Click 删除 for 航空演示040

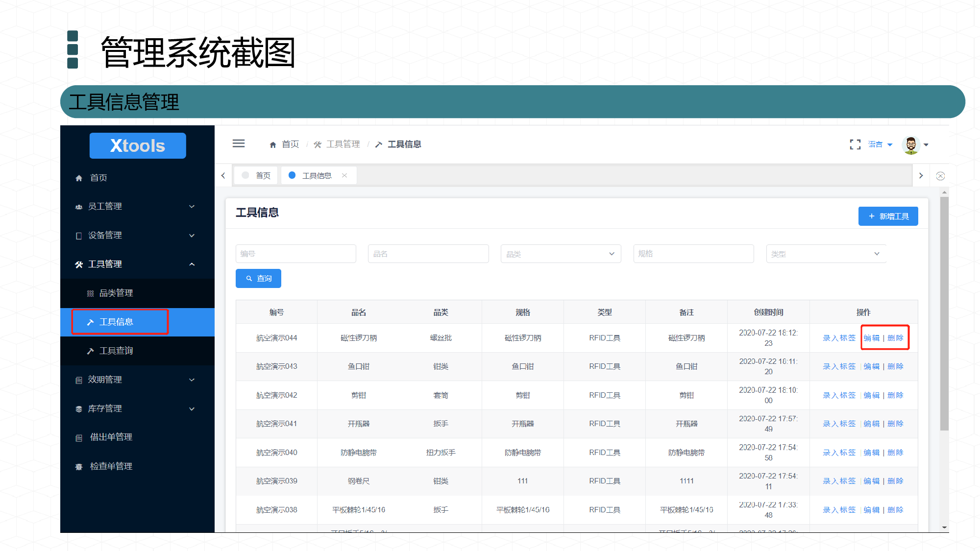(895, 453)
